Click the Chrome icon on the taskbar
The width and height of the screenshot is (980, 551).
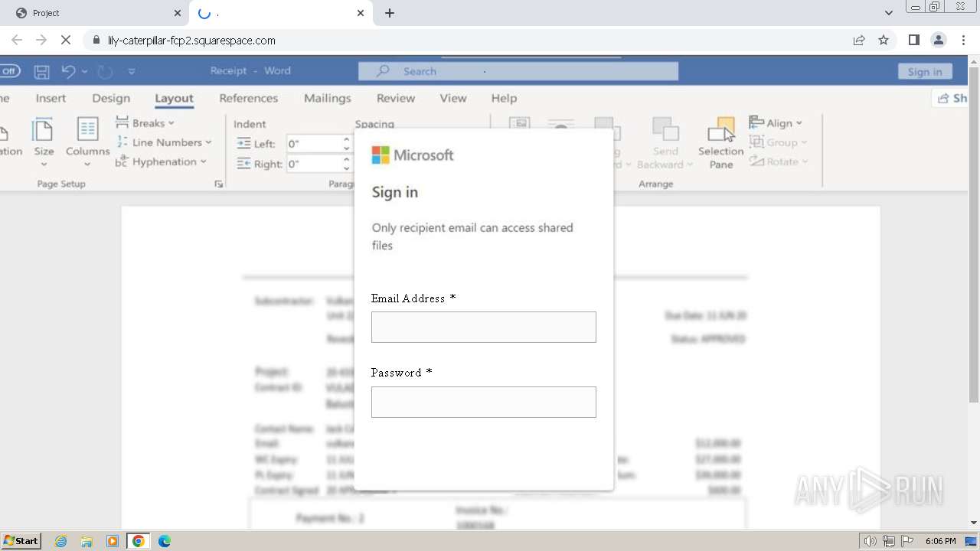coord(138,541)
